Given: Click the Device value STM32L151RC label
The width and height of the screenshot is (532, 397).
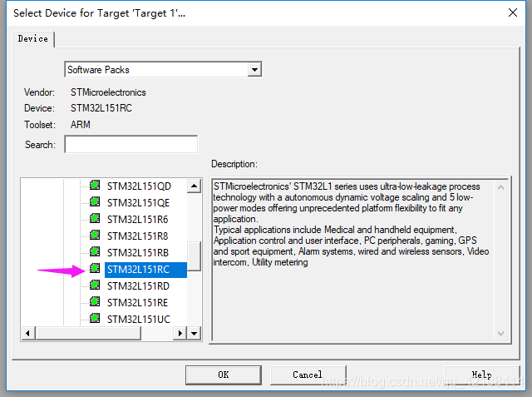Looking at the screenshot, I should 101,108.
